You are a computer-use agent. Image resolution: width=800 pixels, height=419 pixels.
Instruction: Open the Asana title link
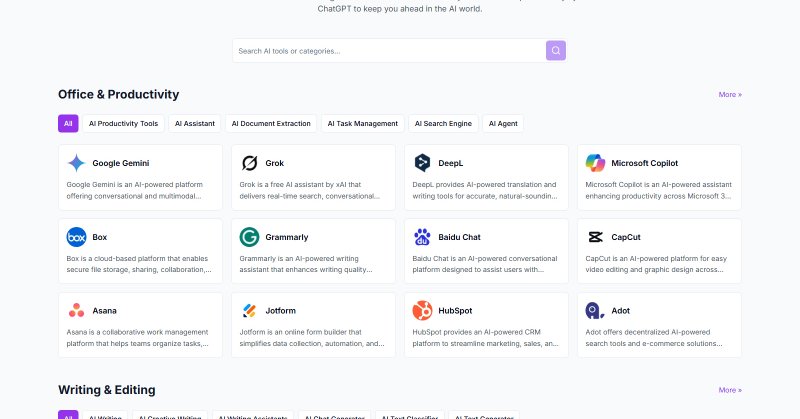click(105, 311)
